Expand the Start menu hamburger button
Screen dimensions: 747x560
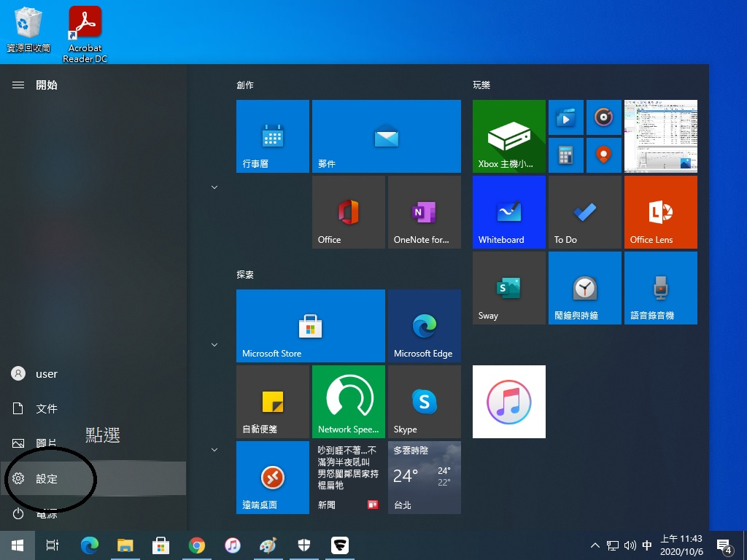18,85
